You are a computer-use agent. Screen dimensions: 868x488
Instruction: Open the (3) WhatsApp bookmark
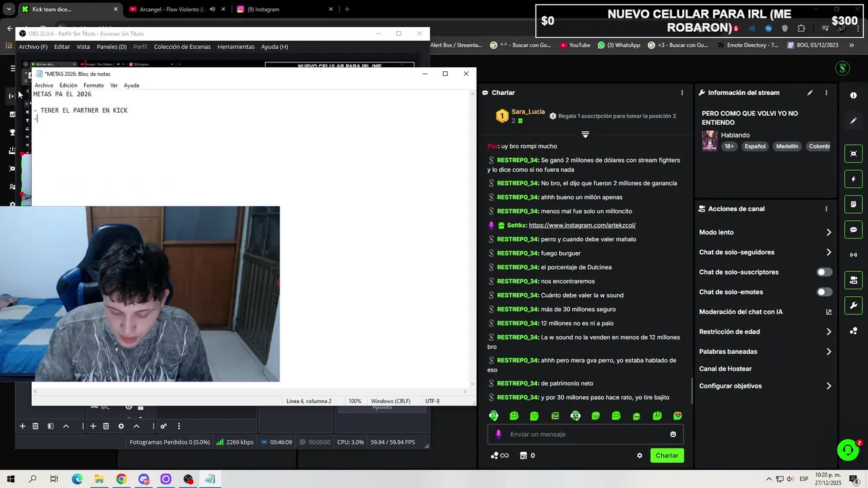pos(618,45)
